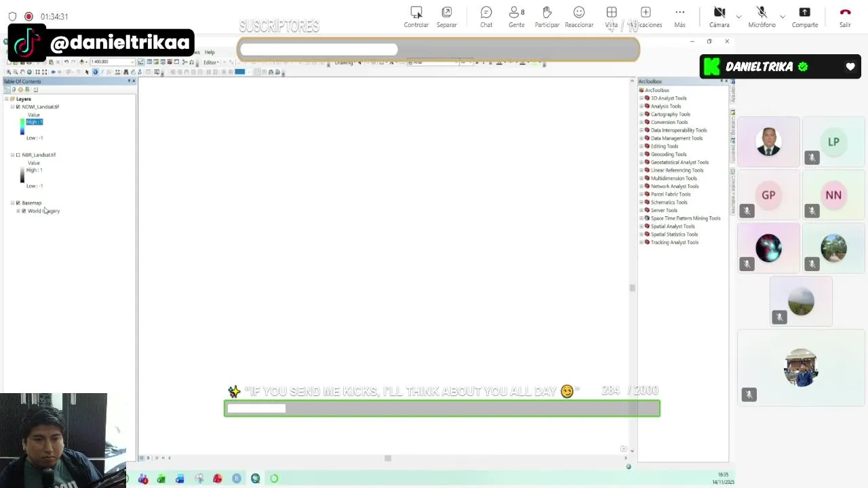868x488 pixels.
Task: Select Data Management Tools toolbox
Action: [677, 138]
